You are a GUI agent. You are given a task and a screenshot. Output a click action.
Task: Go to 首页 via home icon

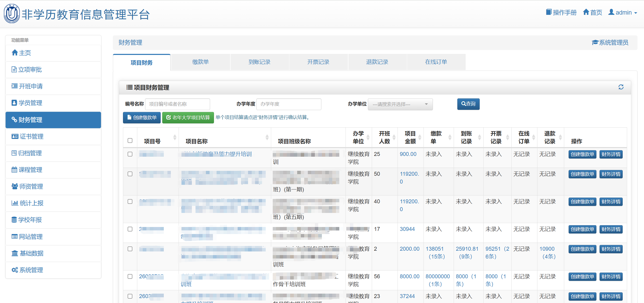[586, 12]
